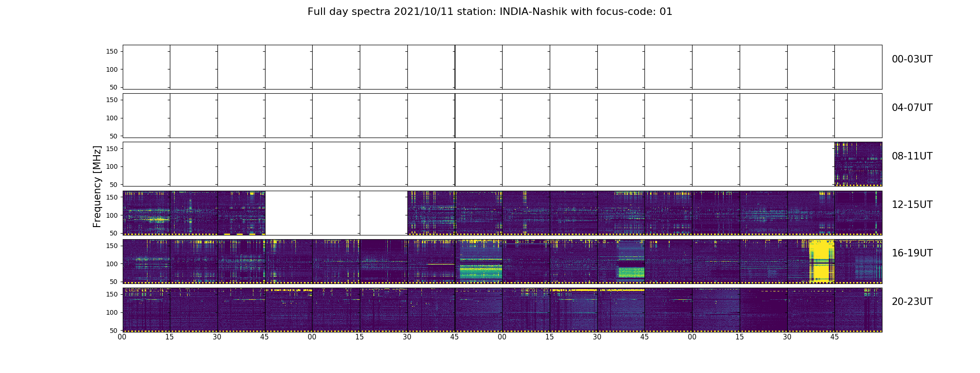This screenshot has height=373, width=980.
Task: Click the rightmost '30' x-axis tick label
Action: (x=787, y=337)
